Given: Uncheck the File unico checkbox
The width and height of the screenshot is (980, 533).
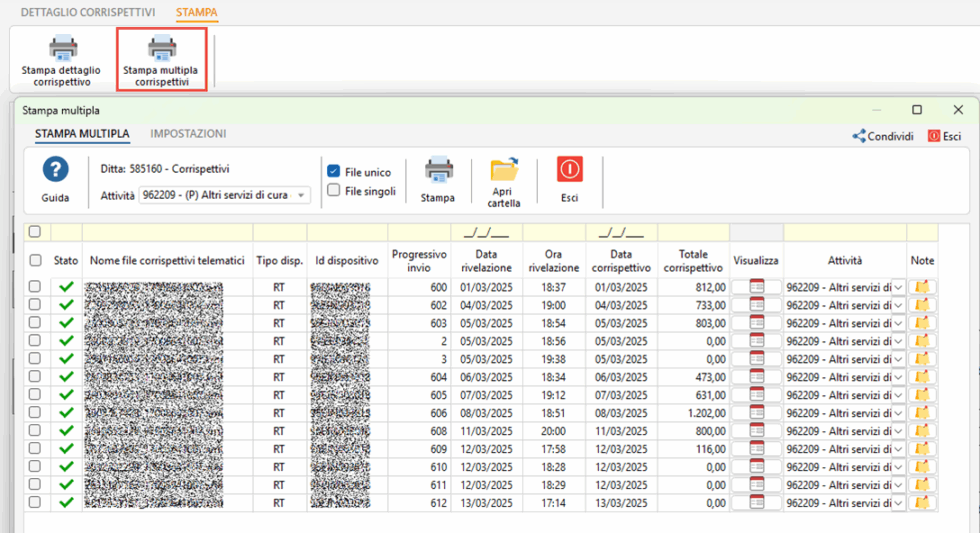Looking at the screenshot, I should coord(334,171).
